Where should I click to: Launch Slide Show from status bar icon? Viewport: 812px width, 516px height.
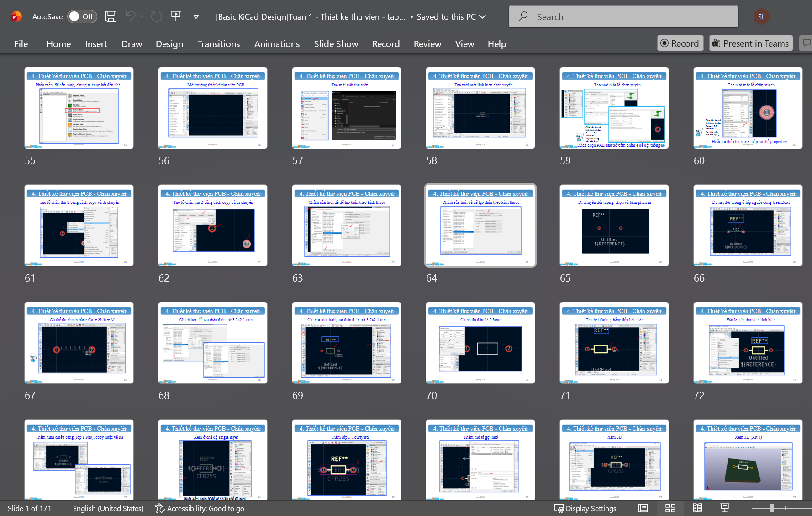tap(725, 508)
